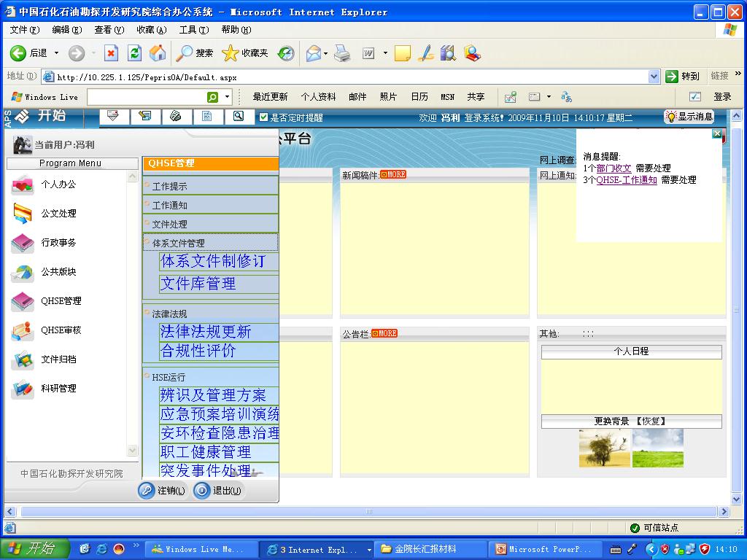Open the QHSE审核 module icon
Image resolution: width=747 pixels, height=560 pixels.
(x=23, y=331)
